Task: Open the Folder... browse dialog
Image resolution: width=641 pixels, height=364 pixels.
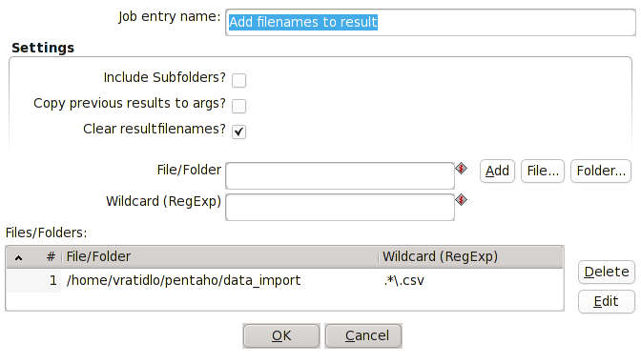Action: 601,171
